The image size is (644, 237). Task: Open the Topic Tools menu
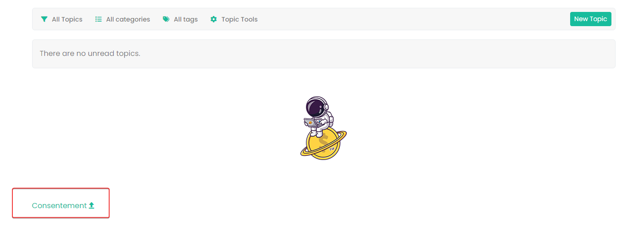234,19
